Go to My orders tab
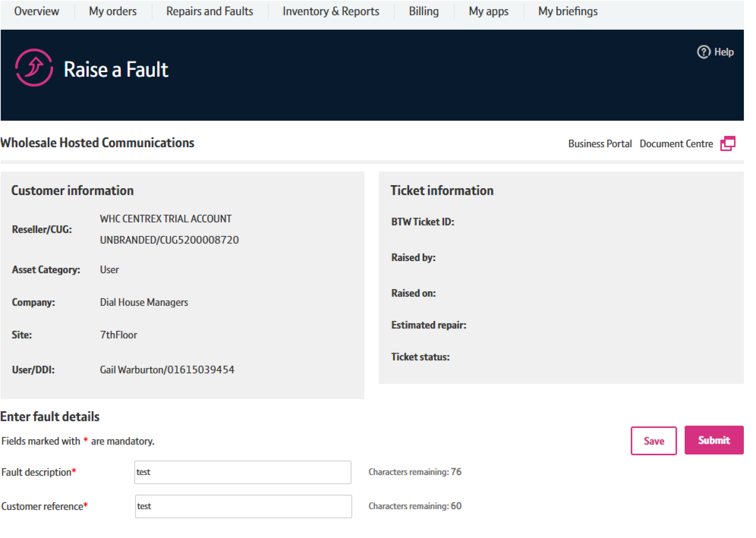This screenshot has width=756, height=538. click(112, 11)
